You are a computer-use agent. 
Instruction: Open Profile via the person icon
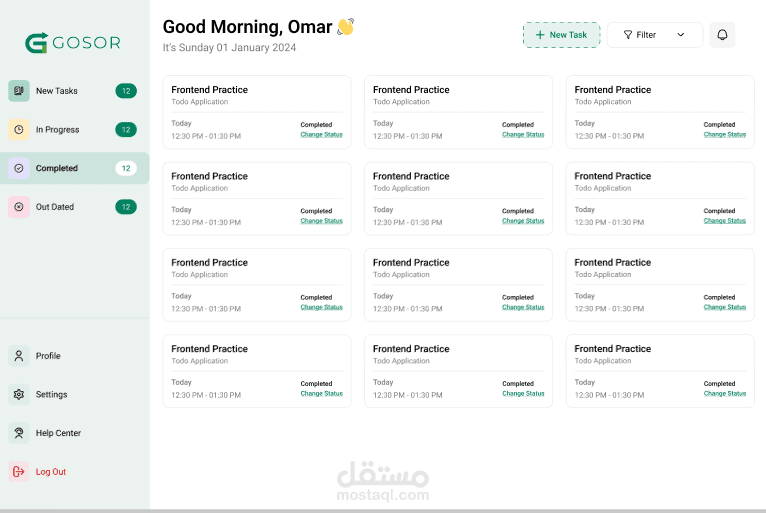19,356
